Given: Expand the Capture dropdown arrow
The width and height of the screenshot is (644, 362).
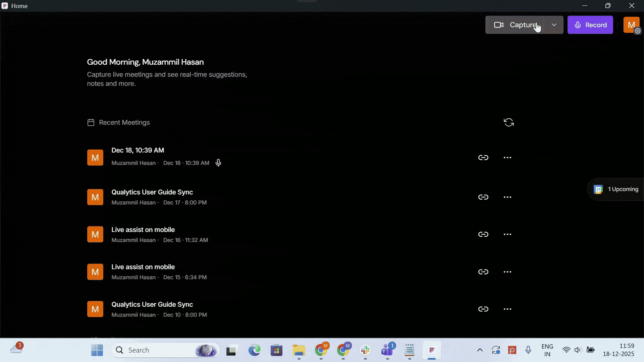Looking at the screenshot, I should 554,25.
